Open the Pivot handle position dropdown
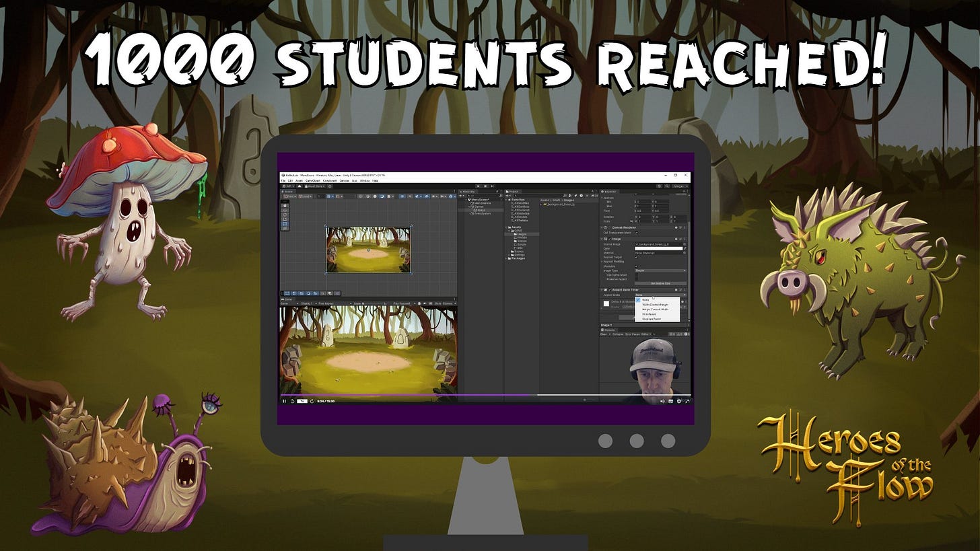 tap(290, 196)
